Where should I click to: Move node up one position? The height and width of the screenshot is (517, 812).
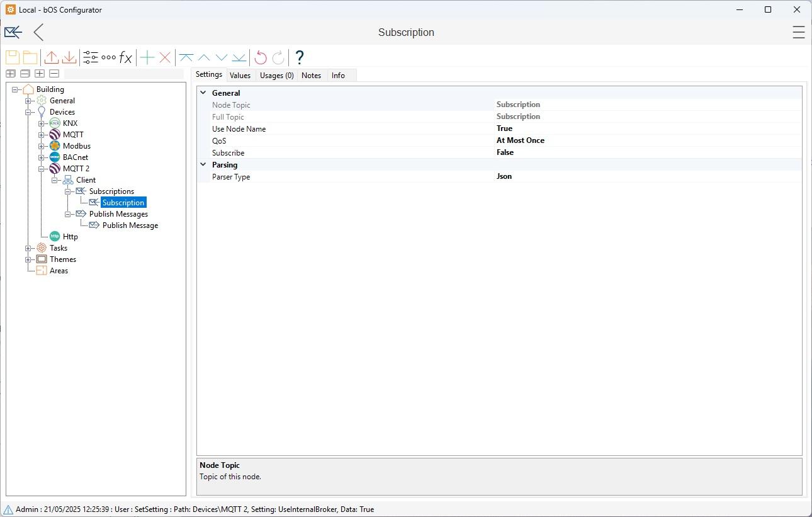204,57
